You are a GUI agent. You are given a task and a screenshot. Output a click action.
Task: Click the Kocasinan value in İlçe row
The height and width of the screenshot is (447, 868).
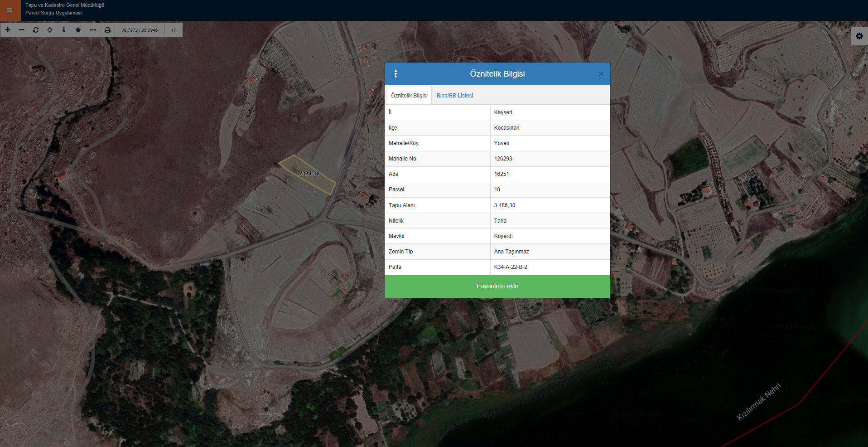(x=507, y=128)
